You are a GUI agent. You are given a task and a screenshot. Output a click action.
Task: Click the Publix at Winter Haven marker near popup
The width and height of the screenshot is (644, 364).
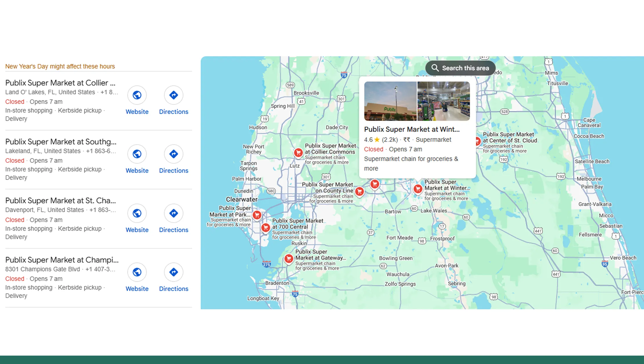(417, 188)
